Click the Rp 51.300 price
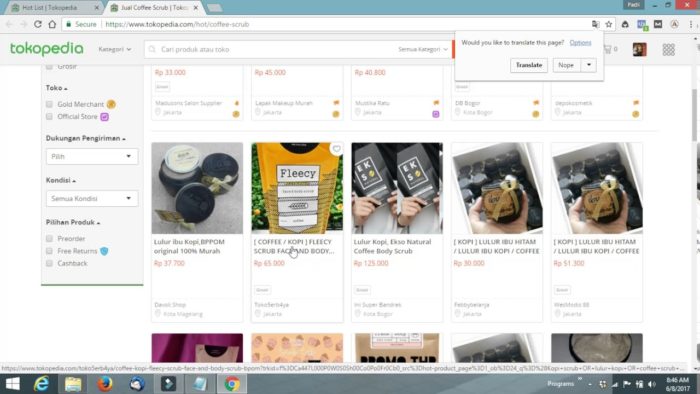Viewport: 700px width, 394px height. pyautogui.click(x=569, y=263)
